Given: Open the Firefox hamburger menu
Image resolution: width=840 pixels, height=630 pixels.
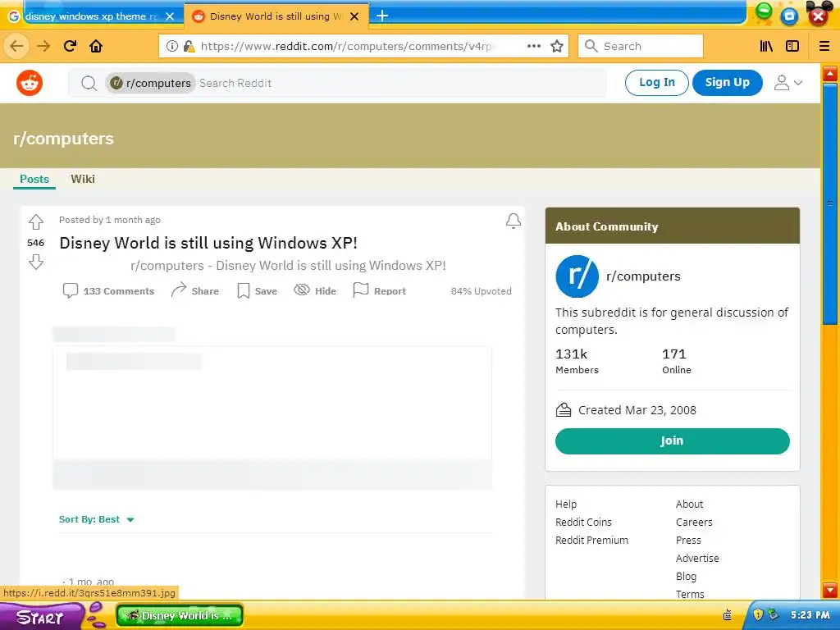Looking at the screenshot, I should coord(824,46).
